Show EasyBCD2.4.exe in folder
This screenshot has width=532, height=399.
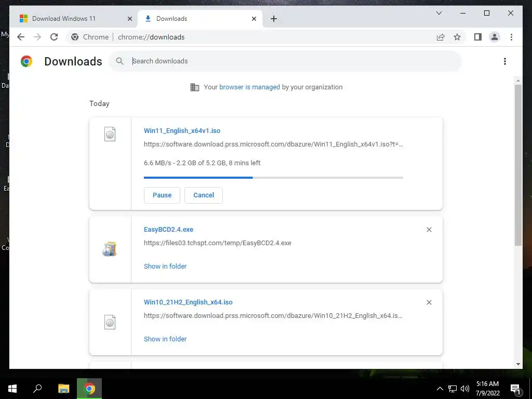click(165, 267)
